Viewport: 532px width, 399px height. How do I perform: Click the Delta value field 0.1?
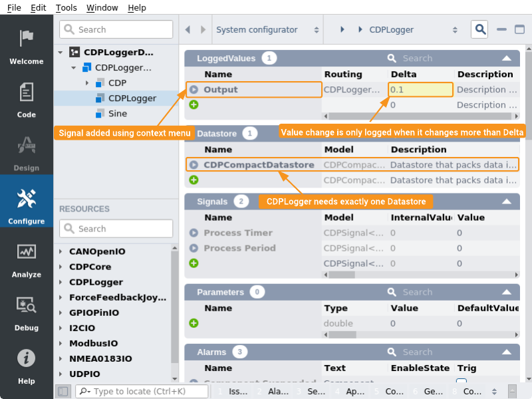420,90
